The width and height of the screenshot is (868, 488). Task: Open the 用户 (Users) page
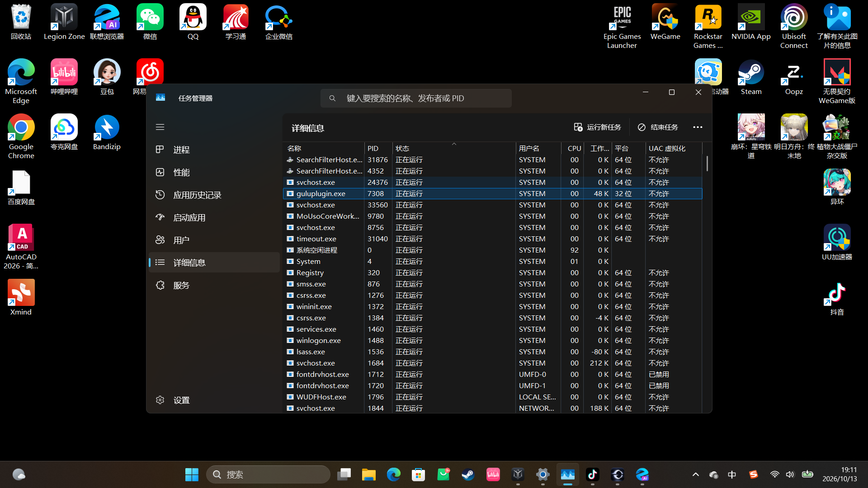coord(214,240)
